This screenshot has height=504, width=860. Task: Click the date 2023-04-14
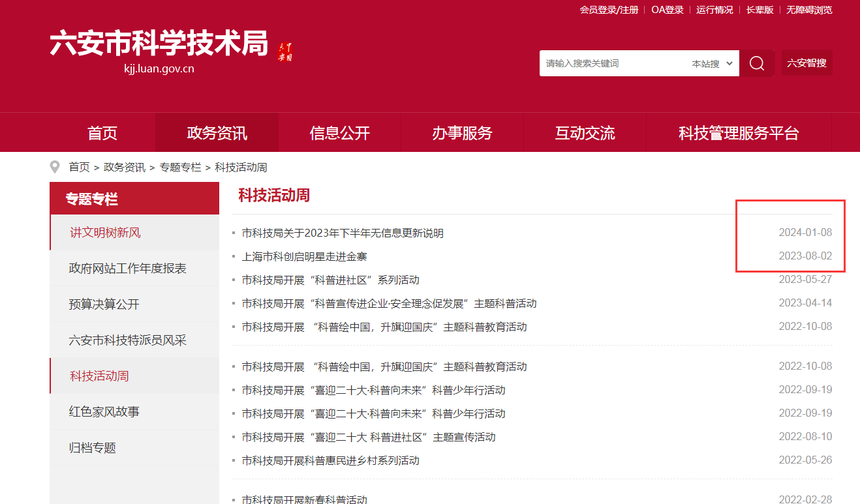805,303
